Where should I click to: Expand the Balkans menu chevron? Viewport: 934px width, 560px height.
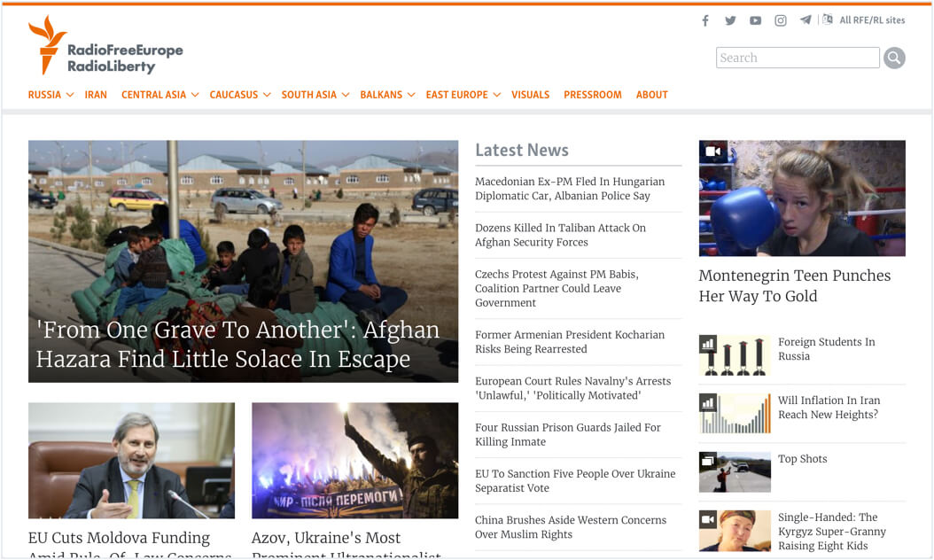pyautogui.click(x=411, y=95)
